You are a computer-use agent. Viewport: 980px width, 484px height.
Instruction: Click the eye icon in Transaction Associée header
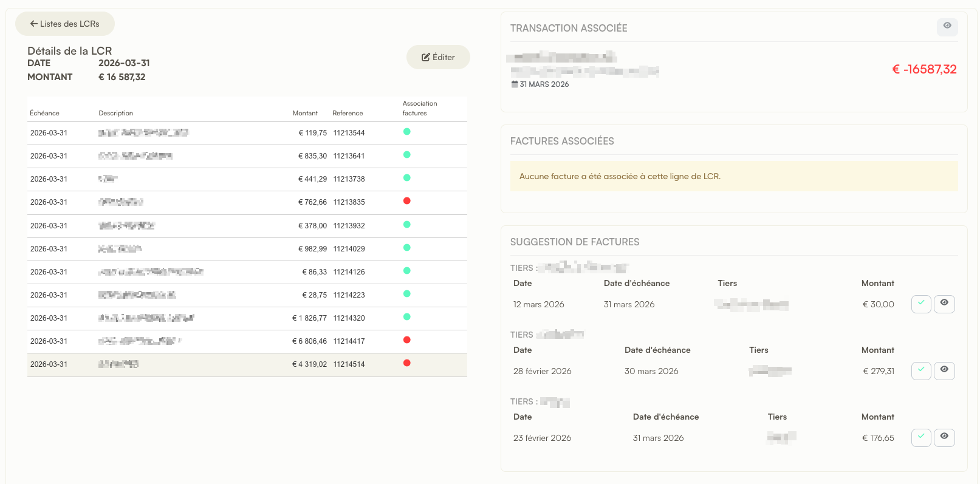(x=947, y=26)
